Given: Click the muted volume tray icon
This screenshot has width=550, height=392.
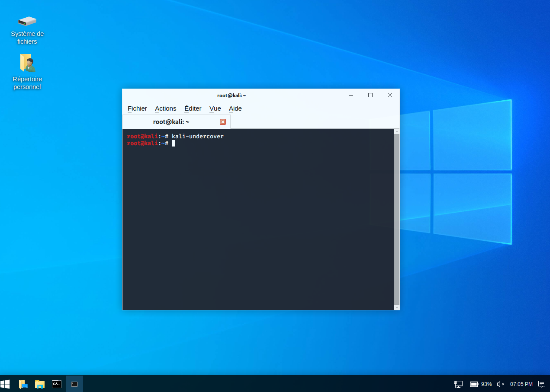Looking at the screenshot, I should [x=501, y=384].
